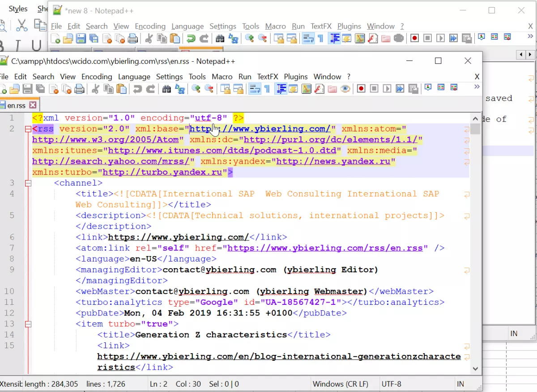Zoom in using en.rss window toolbar

click(x=196, y=89)
